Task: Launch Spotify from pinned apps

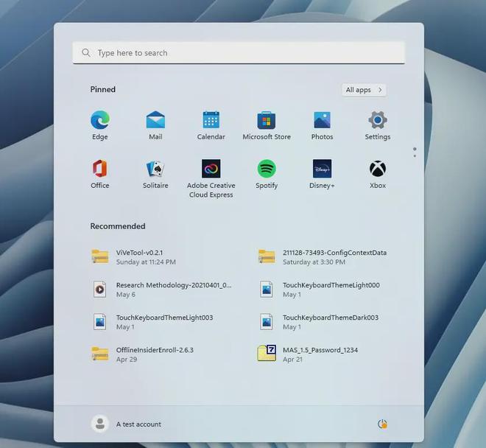Action: click(267, 169)
